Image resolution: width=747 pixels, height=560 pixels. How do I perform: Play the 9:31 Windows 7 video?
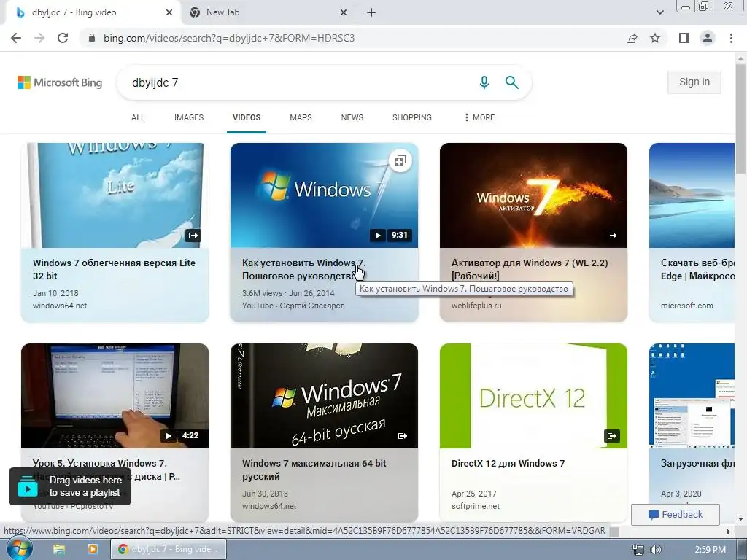coord(324,195)
